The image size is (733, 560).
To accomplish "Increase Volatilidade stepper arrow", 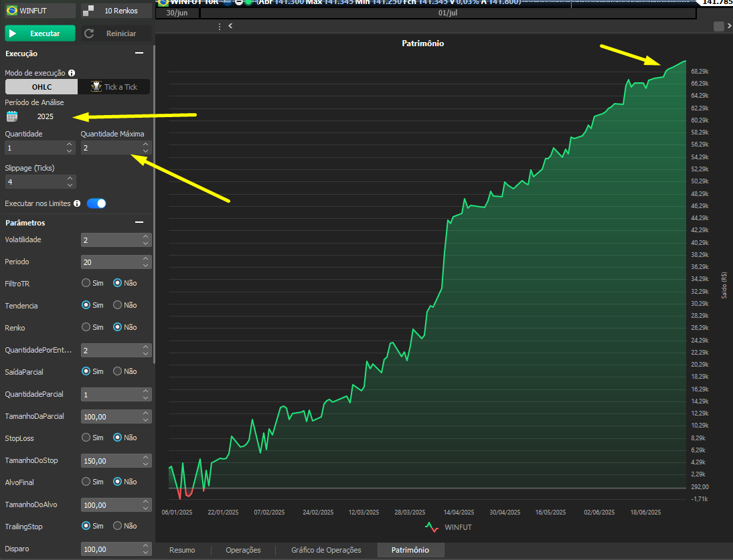I will [146, 236].
